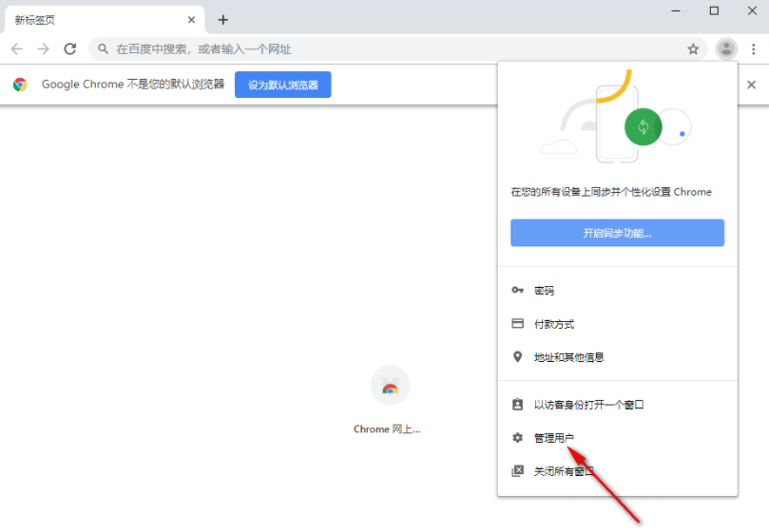Screen dimensions: 769x532
Task: Click 设为默认浏览器 button
Action: 283,85
